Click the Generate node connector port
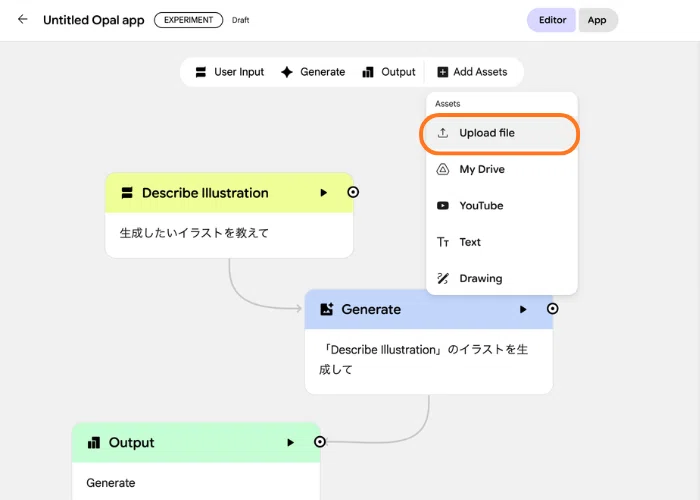 553,308
